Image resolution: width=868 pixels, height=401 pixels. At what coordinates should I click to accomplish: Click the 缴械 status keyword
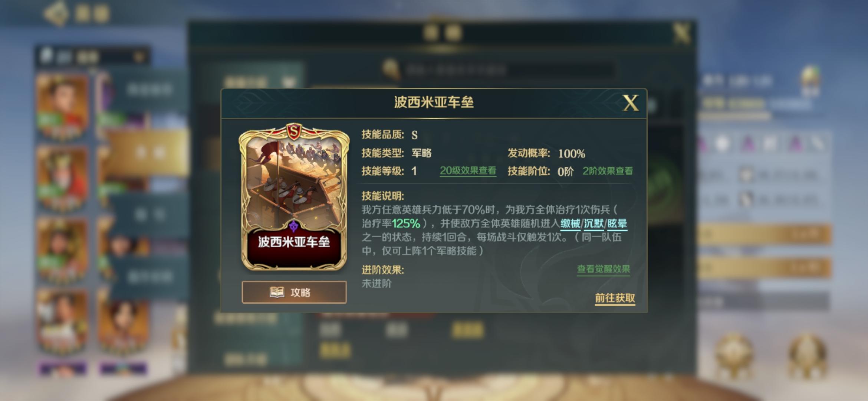tap(570, 224)
